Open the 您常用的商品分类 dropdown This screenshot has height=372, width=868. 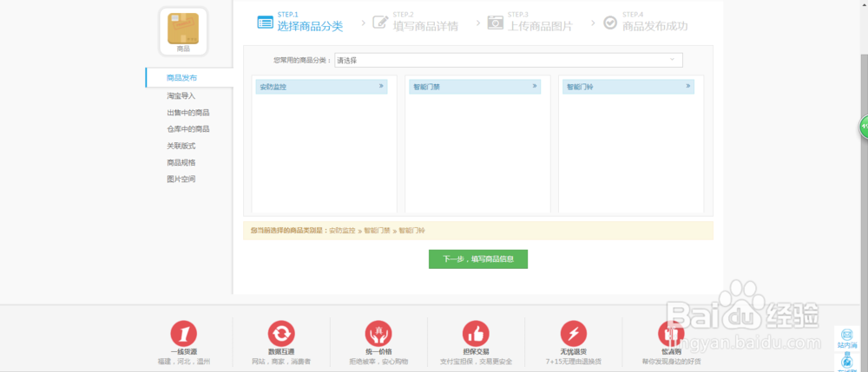coord(508,60)
